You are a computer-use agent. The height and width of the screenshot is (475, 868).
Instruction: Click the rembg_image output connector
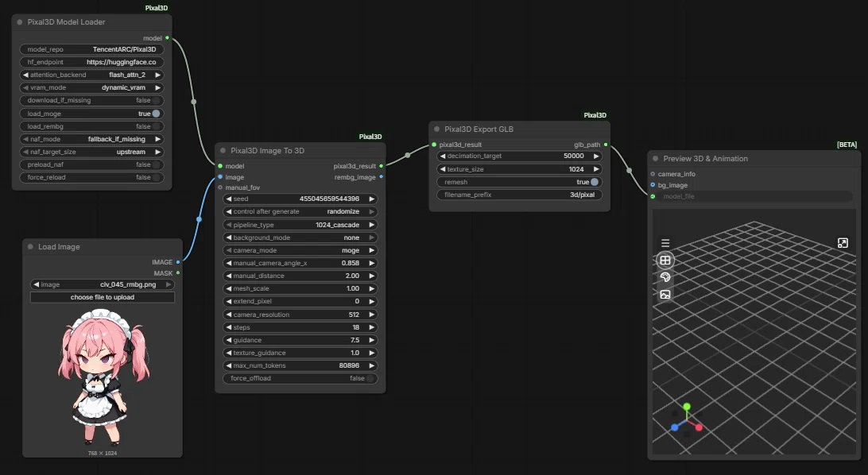point(381,177)
